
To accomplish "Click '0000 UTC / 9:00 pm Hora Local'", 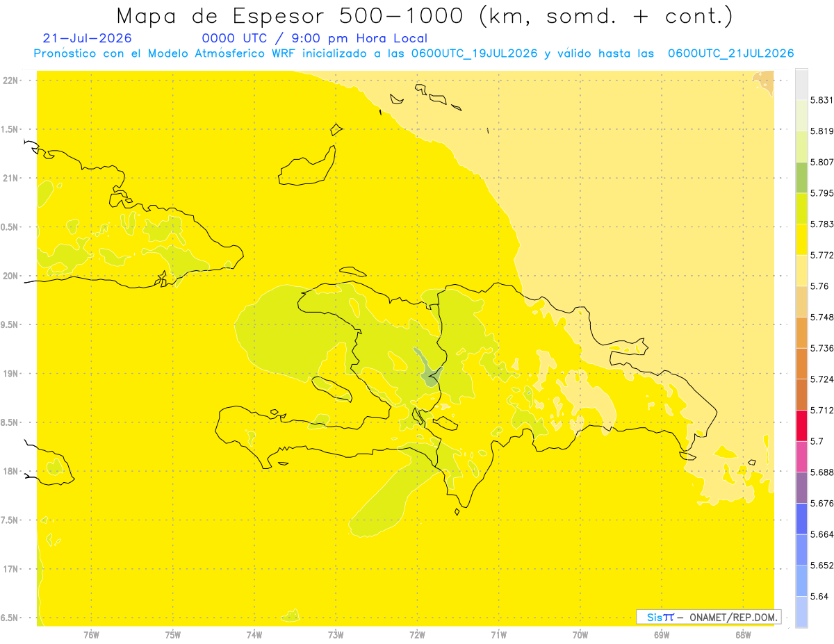I will pos(314,38).
